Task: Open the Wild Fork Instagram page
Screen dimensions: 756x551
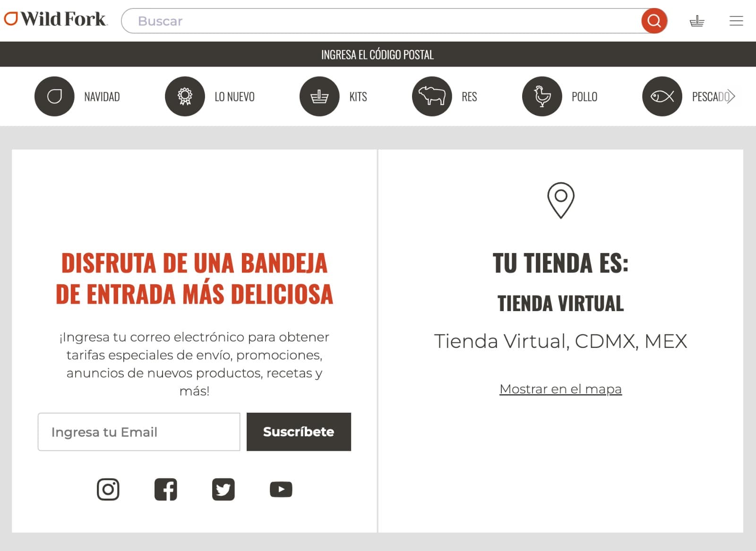Action: pos(108,490)
